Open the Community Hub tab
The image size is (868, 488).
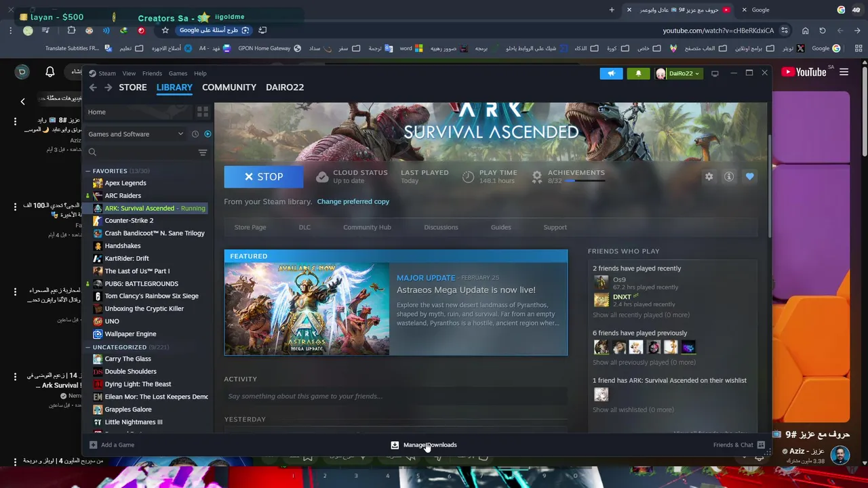pyautogui.click(x=367, y=227)
